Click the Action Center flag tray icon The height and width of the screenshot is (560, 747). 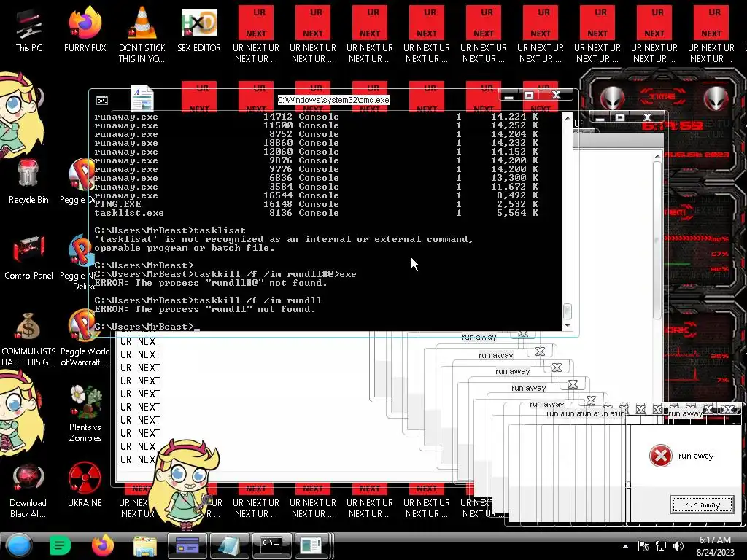(643, 545)
